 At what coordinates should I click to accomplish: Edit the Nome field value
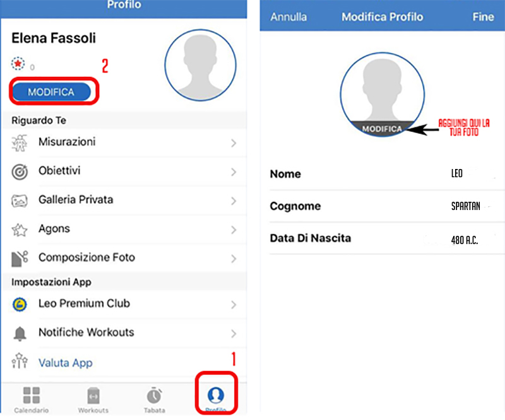(x=456, y=173)
